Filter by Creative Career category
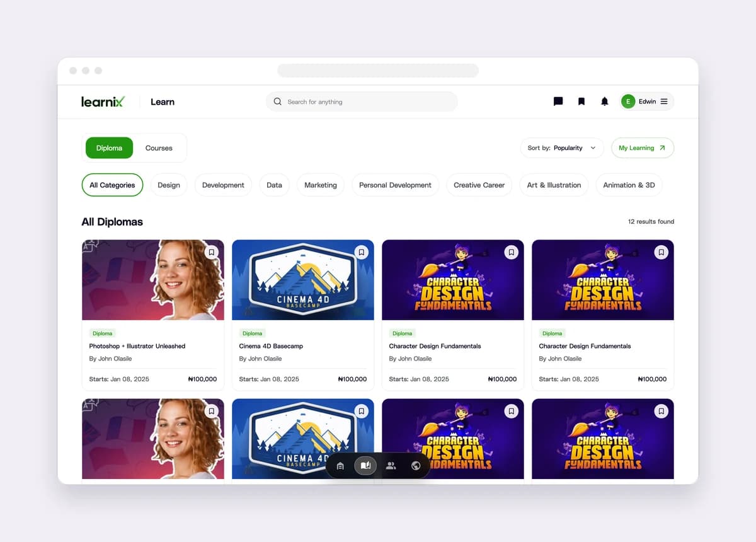Image resolution: width=756 pixels, height=542 pixels. tap(479, 185)
